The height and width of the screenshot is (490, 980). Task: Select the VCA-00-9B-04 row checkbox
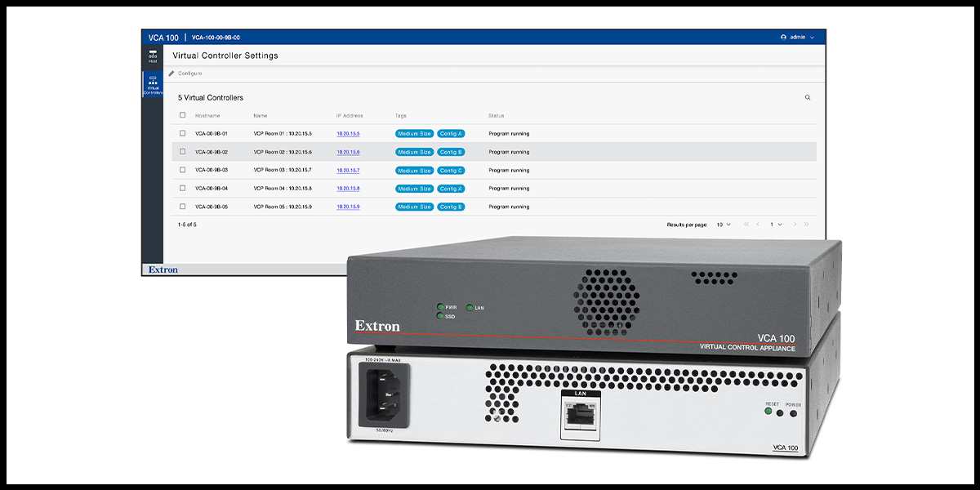click(x=182, y=188)
